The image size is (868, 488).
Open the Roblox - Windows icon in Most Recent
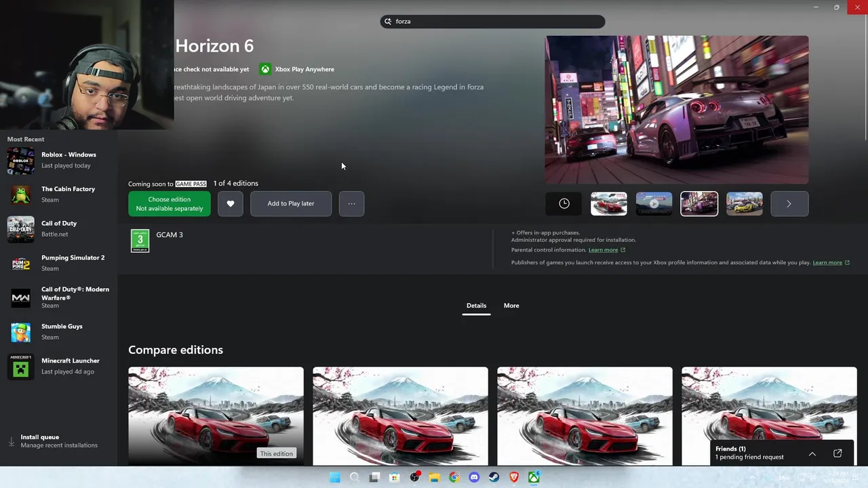point(20,161)
